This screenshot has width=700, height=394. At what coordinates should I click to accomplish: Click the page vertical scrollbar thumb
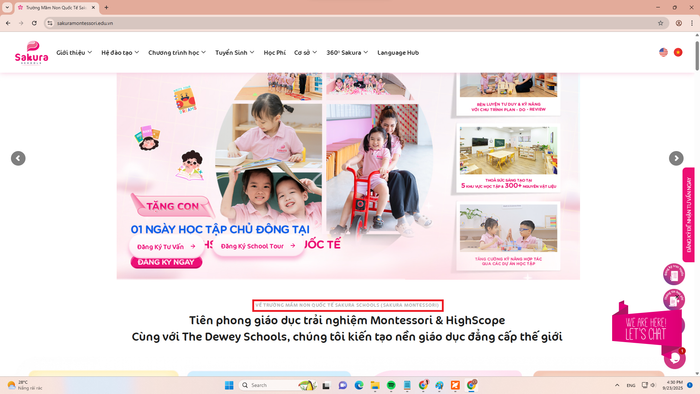point(697,56)
